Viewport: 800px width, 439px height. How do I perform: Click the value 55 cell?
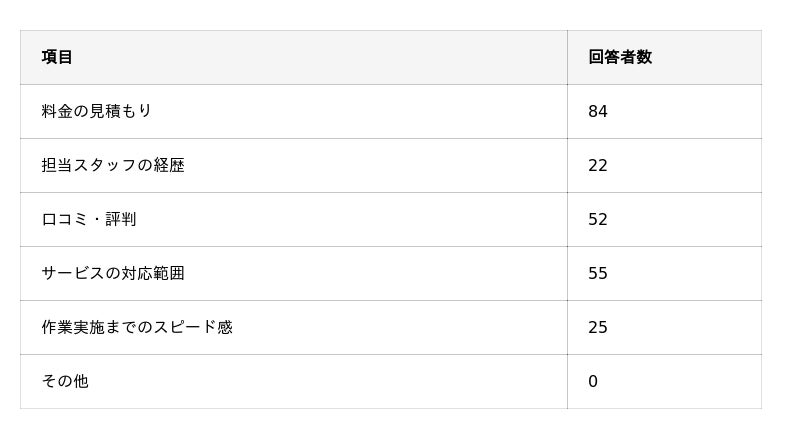(598, 273)
